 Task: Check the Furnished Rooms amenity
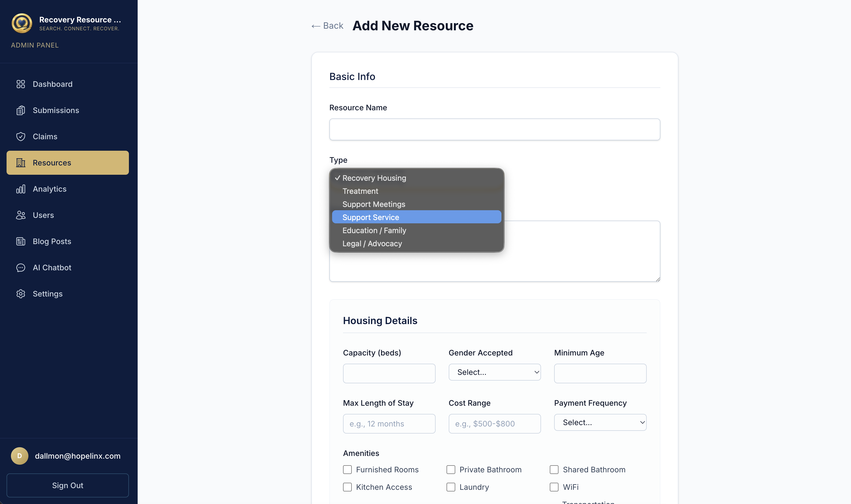coord(347,470)
